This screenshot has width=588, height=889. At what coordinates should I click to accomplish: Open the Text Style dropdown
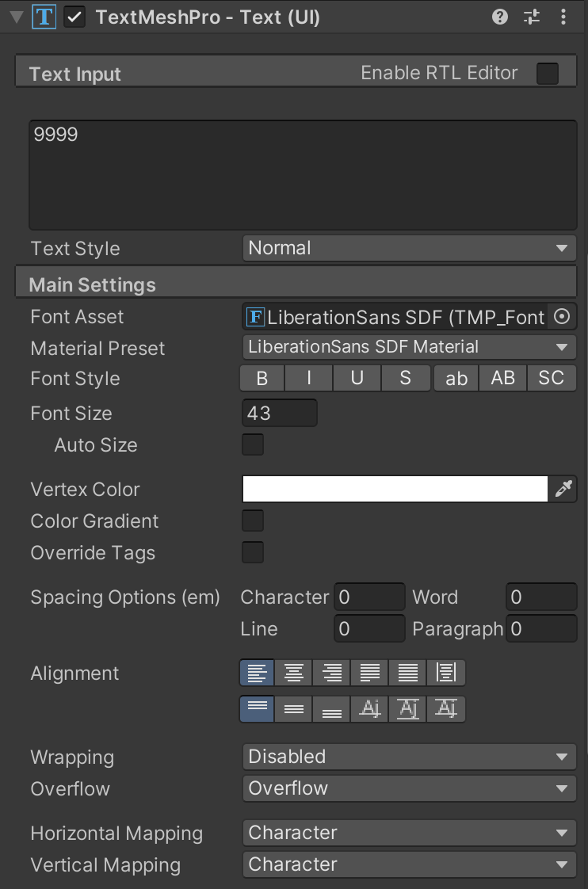tap(409, 248)
